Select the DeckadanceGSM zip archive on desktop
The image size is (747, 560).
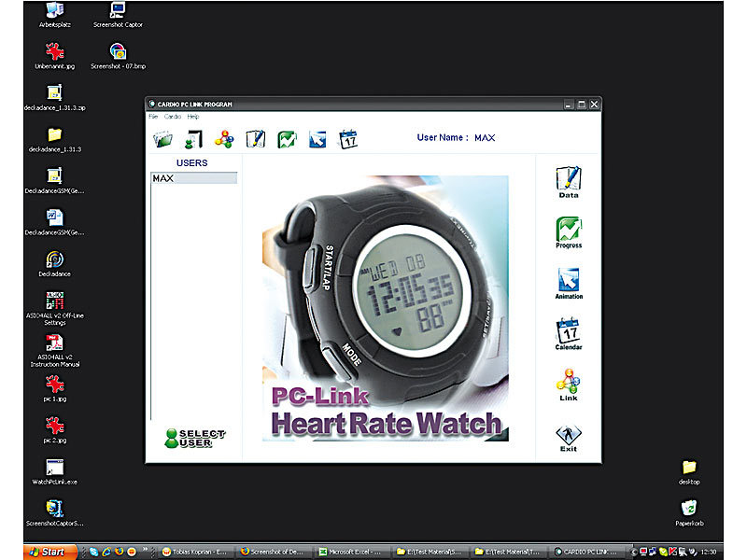[55, 181]
